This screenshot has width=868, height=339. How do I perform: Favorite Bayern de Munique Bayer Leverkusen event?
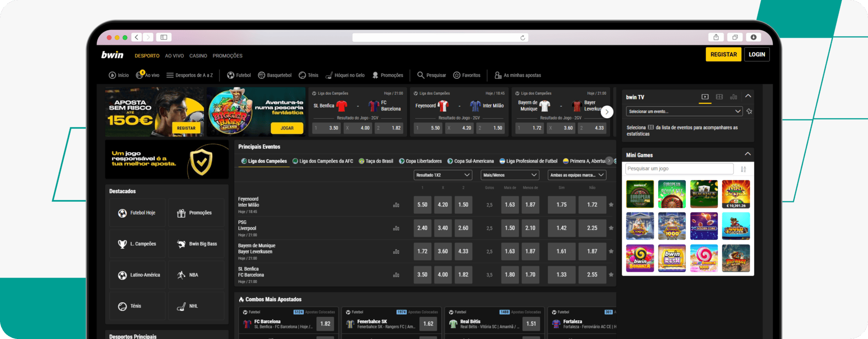pos(611,251)
